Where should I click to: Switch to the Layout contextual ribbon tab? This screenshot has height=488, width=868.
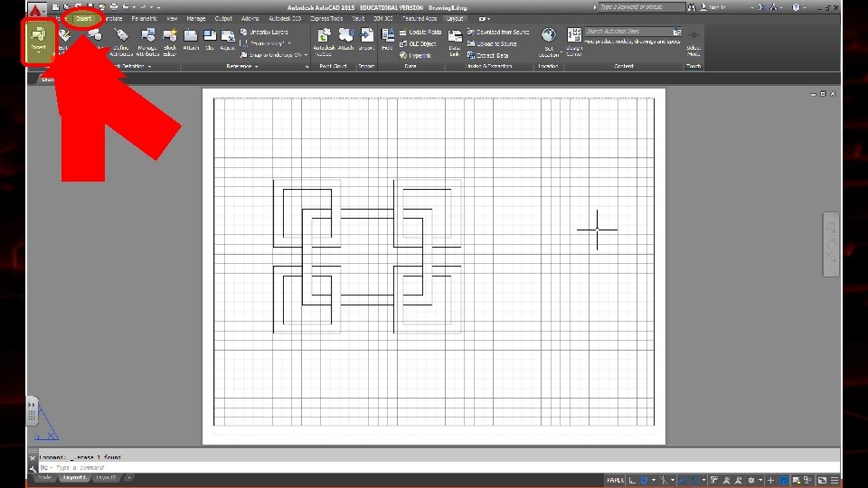coord(455,19)
